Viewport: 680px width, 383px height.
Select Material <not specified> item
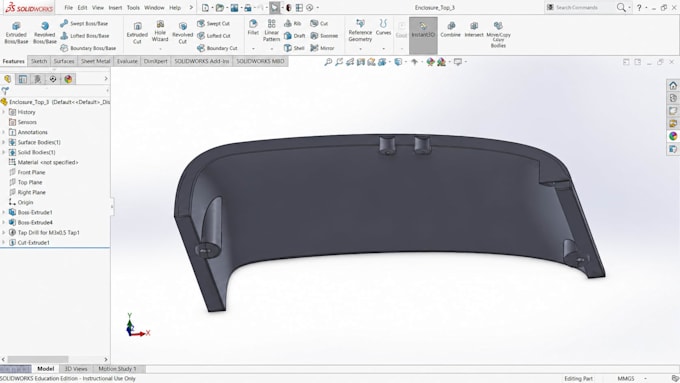click(x=43, y=162)
